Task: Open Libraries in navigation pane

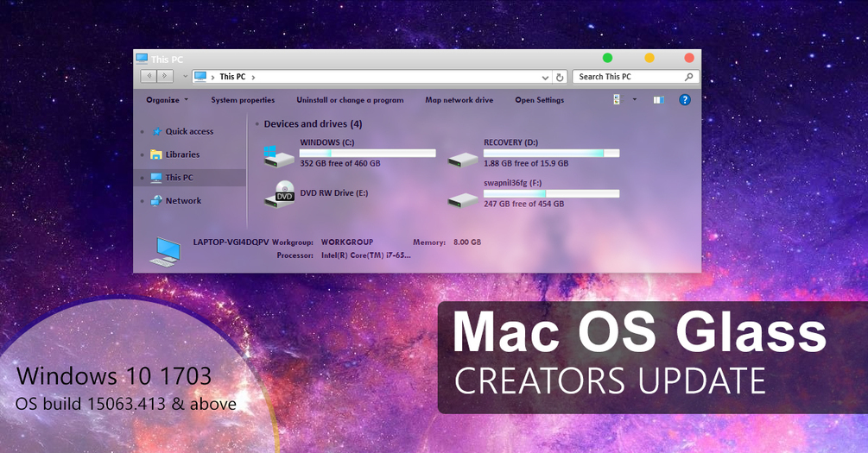Action: [182, 154]
